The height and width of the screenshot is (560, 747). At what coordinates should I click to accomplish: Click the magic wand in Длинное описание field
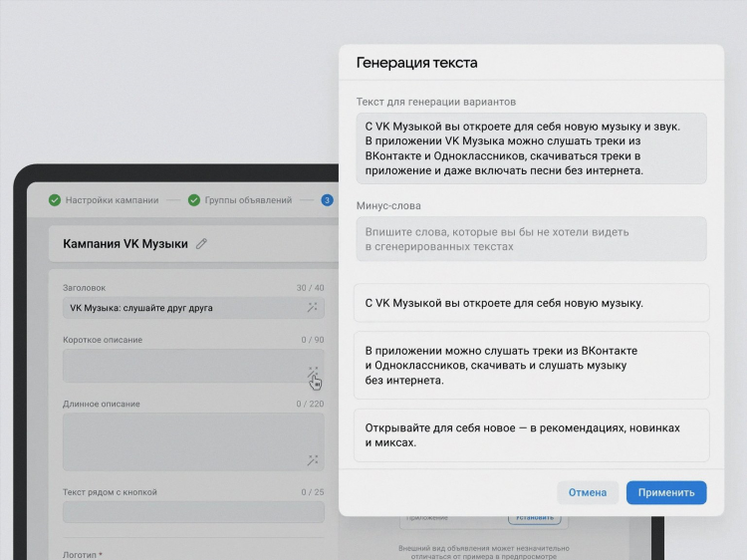point(313,460)
